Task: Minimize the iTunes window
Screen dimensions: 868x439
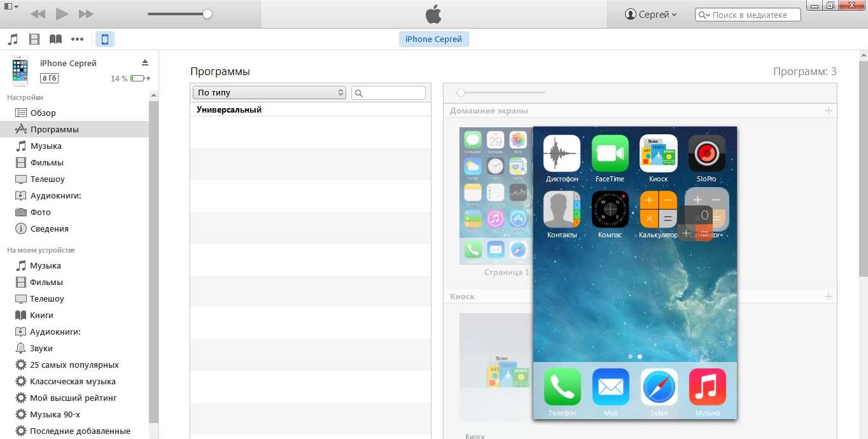Action: pyautogui.click(x=815, y=6)
